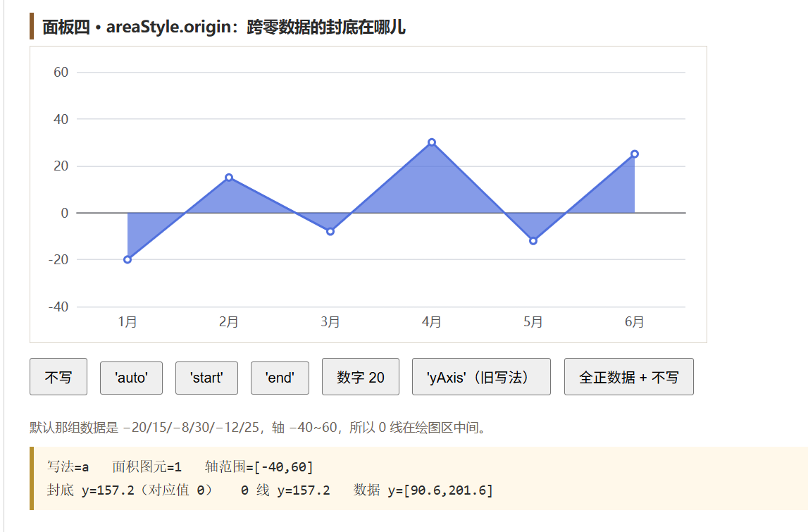Click the '不写' button

pos(58,377)
